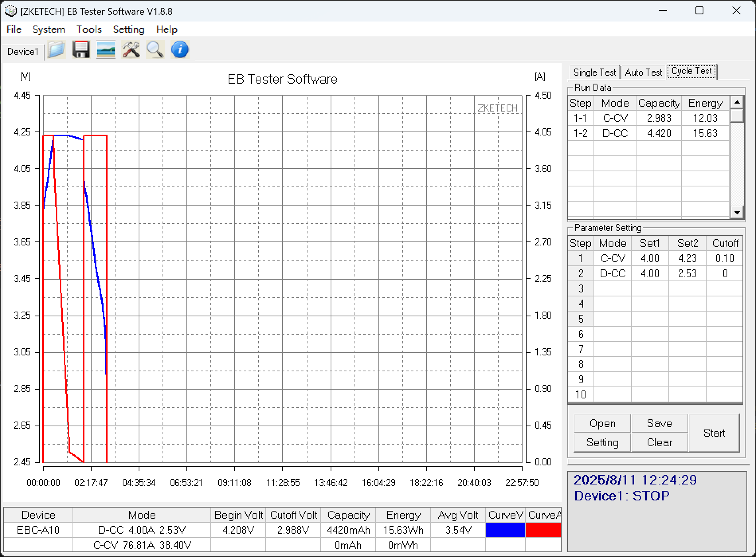Switch to the Single Test tab
Image resolution: width=756 pixels, height=557 pixels.
[595, 73]
